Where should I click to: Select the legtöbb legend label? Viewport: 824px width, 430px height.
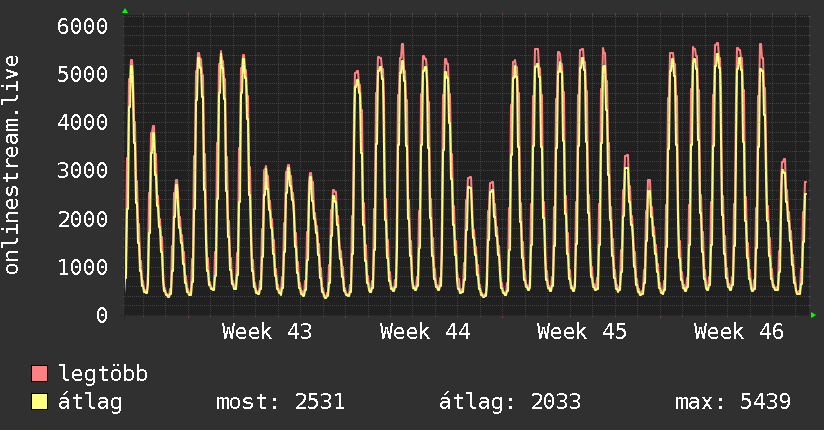[x=103, y=374]
